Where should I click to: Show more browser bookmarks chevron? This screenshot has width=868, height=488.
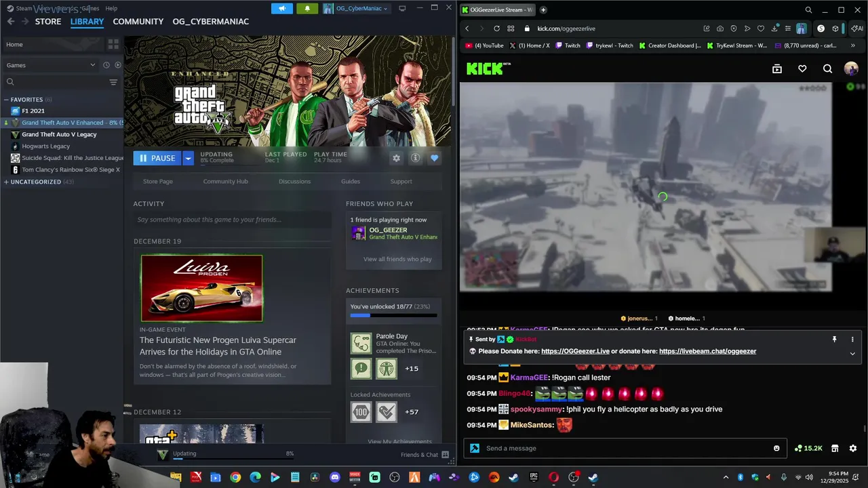point(852,45)
